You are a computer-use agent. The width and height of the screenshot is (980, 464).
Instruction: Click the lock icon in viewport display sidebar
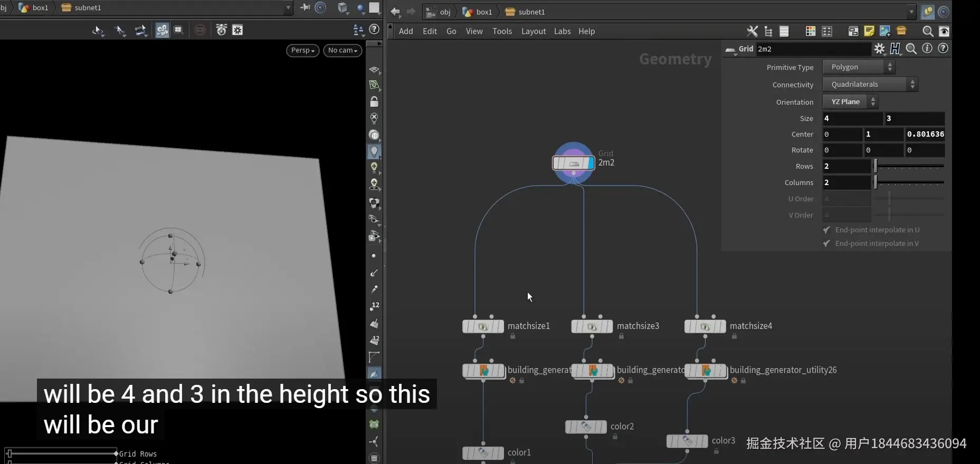click(x=374, y=102)
